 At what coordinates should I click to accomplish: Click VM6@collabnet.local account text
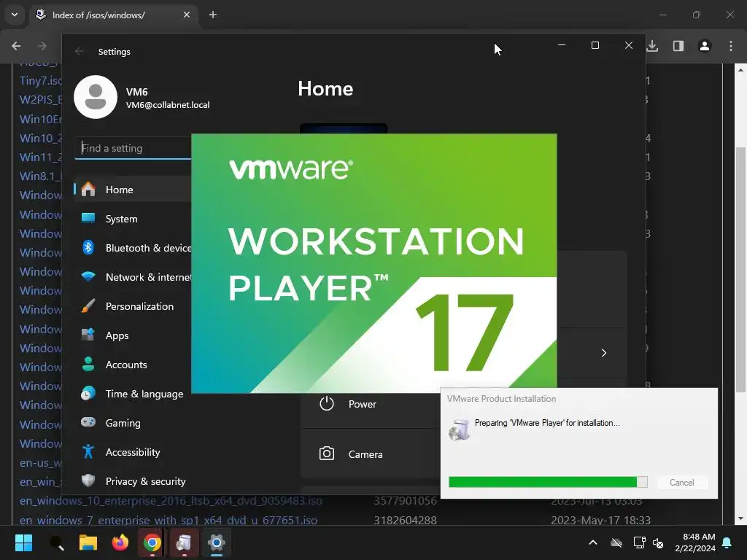tap(168, 105)
